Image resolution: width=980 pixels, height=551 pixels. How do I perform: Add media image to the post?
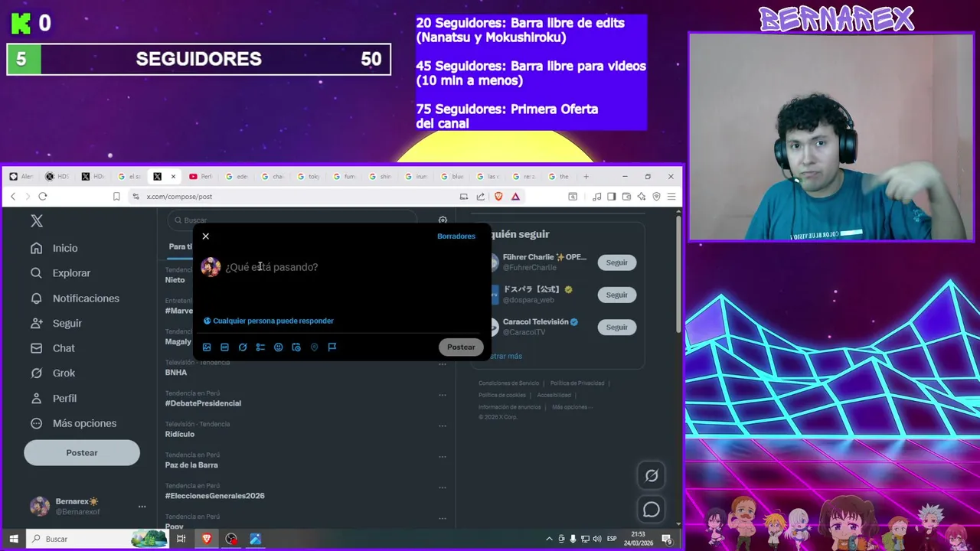207,347
